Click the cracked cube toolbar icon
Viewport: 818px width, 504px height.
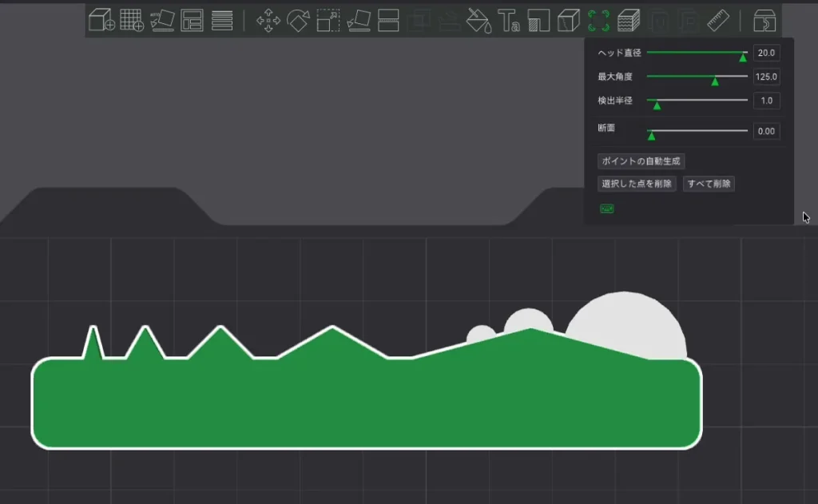pyautogui.click(x=568, y=20)
